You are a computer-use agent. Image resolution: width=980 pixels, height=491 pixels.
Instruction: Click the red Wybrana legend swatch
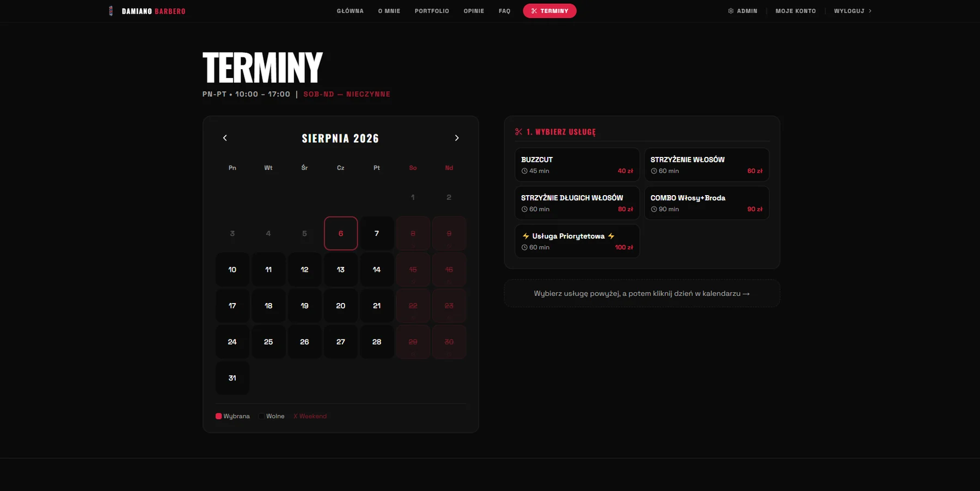tap(218, 416)
